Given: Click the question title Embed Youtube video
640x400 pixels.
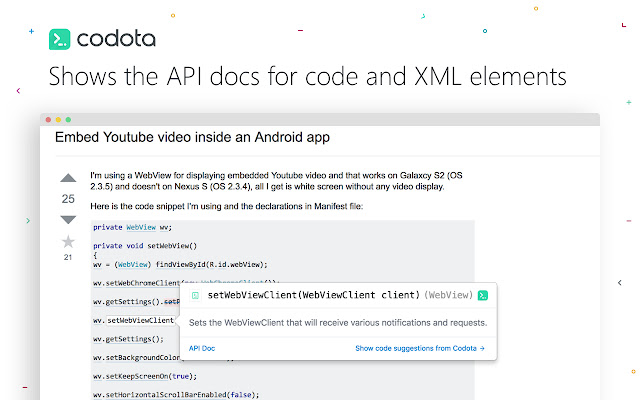Looking at the screenshot, I should pyautogui.click(x=192, y=138).
